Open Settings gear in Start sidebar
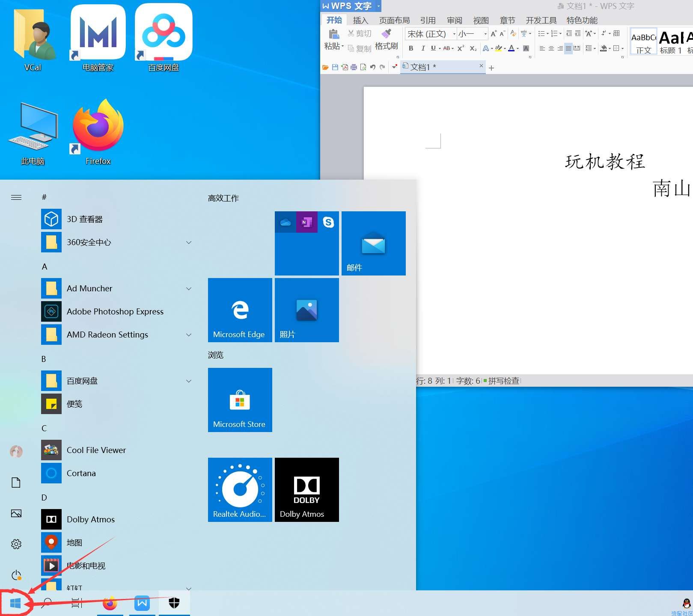This screenshot has width=693, height=616. point(16,544)
